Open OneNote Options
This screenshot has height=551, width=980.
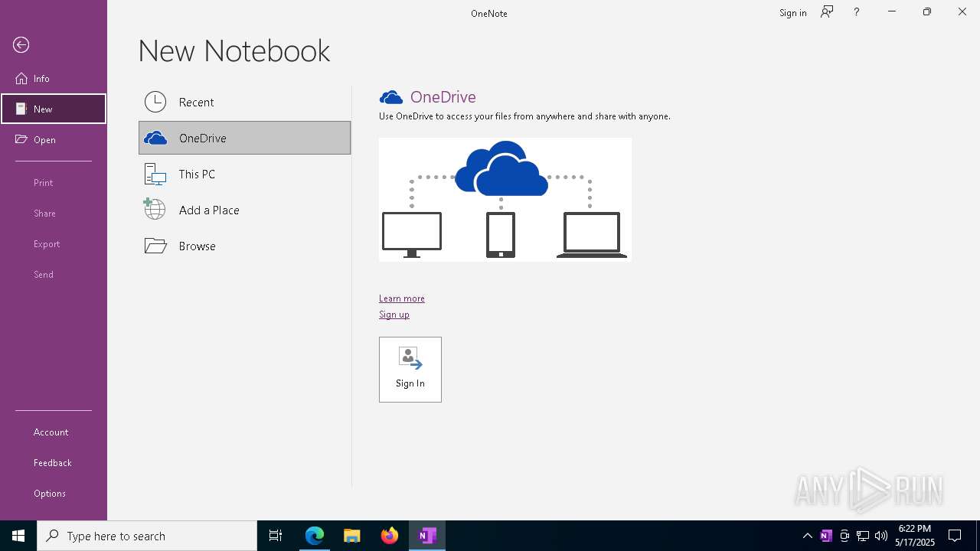tap(54, 493)
